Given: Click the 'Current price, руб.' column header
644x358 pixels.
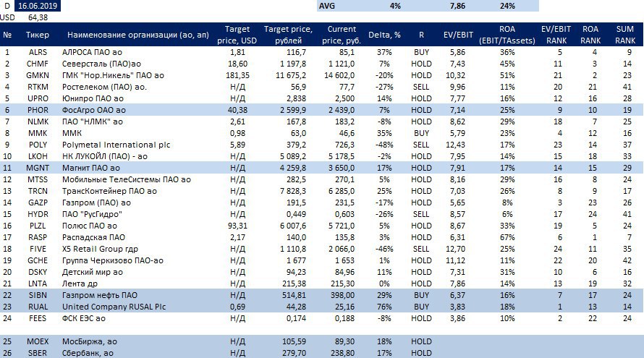Looking at the screenshot, I should 342,35.
